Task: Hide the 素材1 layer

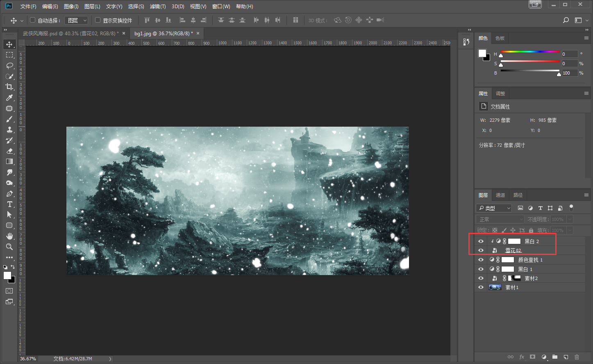Action: (x=481, y=287)
